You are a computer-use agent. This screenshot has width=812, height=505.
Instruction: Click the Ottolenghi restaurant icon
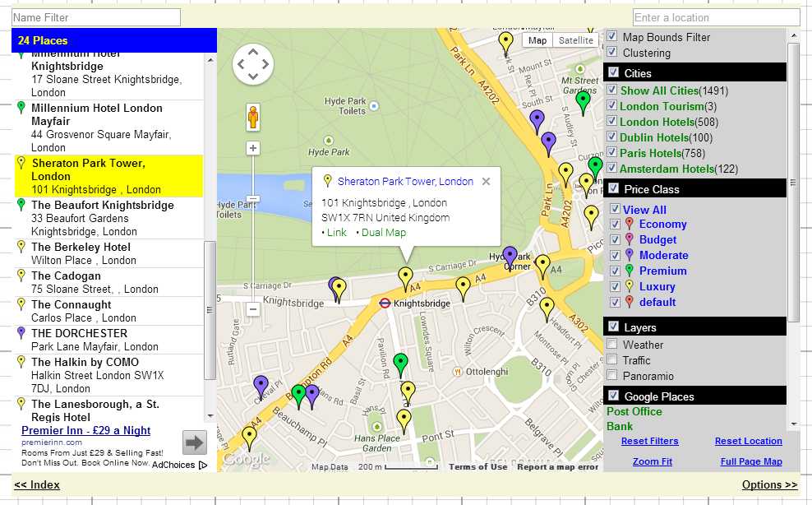[x=457, y=372]
